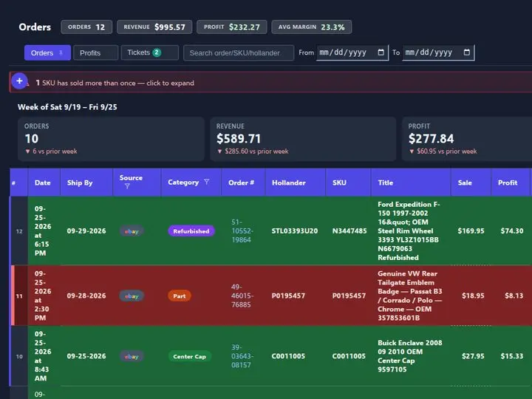Click Hollander value STL03393U20
The image size is (532, 399).
295,231
